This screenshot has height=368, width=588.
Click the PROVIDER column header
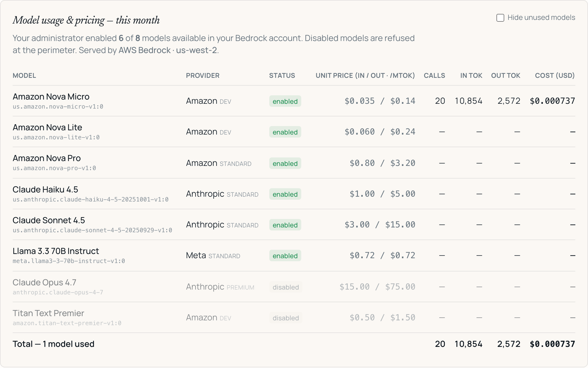coord(203,75)
